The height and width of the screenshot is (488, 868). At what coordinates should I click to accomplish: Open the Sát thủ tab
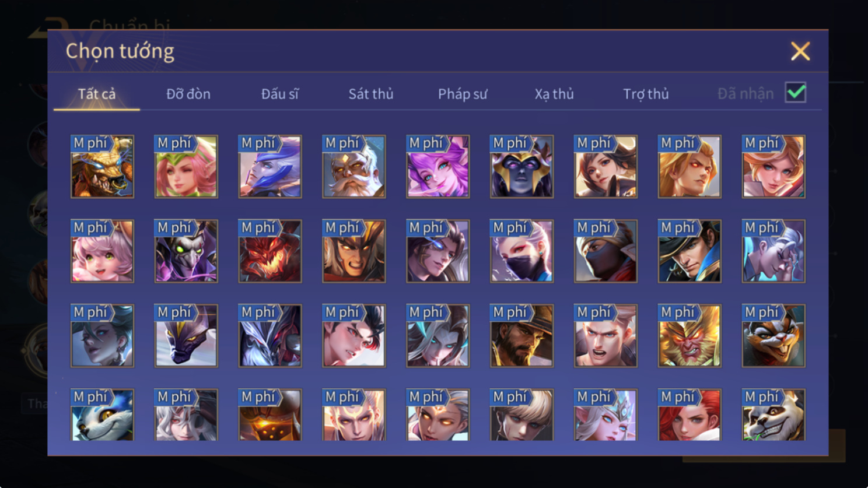tap(371, 94)
